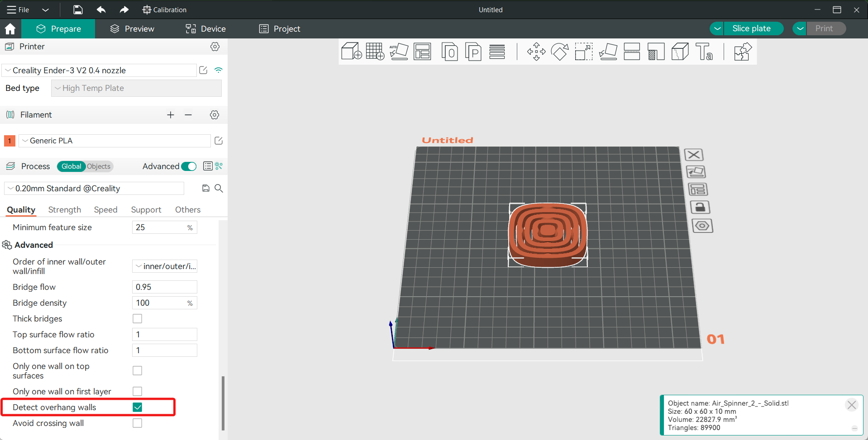Open the wall/infill order dropdown

coord(165,266)
